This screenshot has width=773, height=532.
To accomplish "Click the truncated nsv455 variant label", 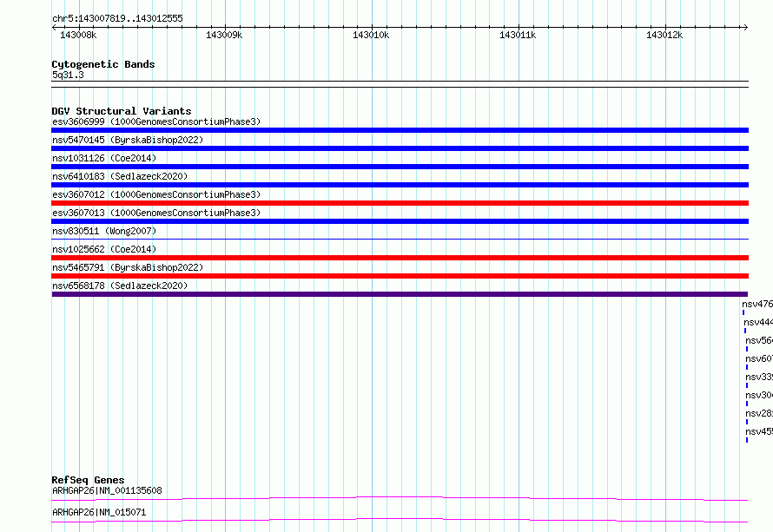I will (759, 432).
